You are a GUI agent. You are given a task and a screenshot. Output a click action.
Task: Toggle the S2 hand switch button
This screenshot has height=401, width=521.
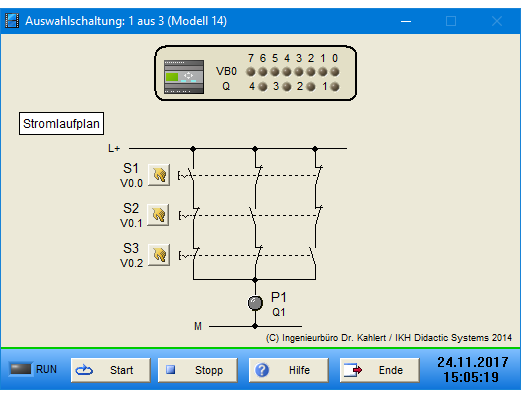[x=158, y=215]
